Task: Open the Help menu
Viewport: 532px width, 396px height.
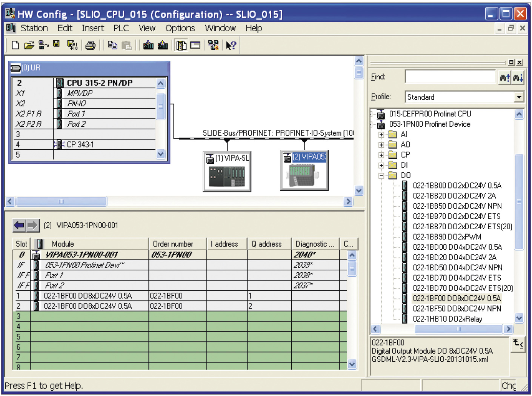Action: pyautogui.click(x=254, y=28)
